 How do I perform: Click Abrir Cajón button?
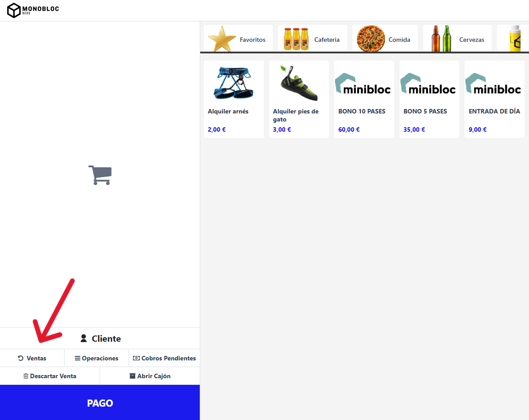click(x=150, y=376)
